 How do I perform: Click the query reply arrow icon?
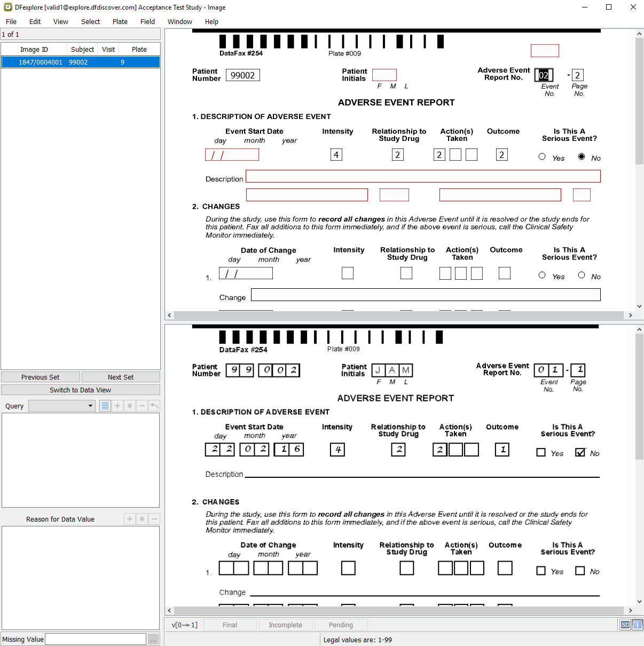tap(154, 406)
